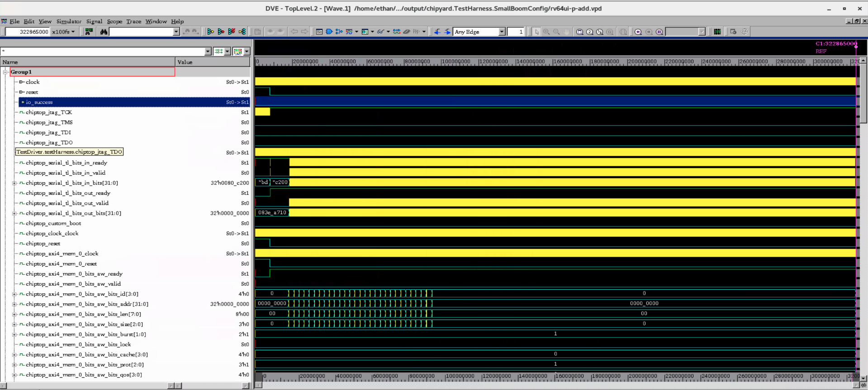
Task: Click the zoom in 2x icon
Action: click(590, 32)
